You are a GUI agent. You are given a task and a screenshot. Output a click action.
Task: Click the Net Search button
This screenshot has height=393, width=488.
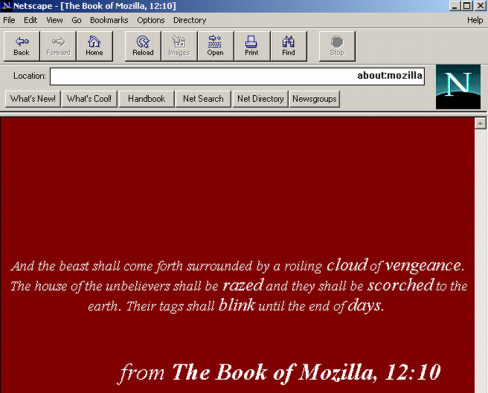[203, 99]
